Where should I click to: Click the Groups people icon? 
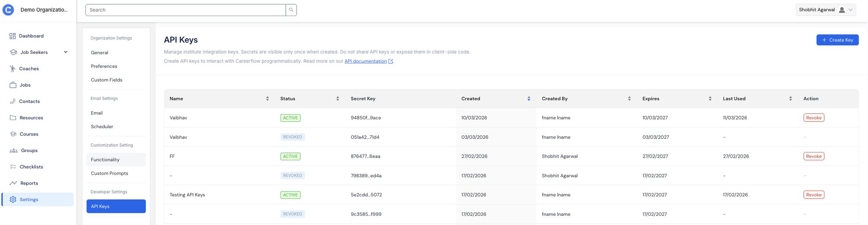(x=13, y=150)
